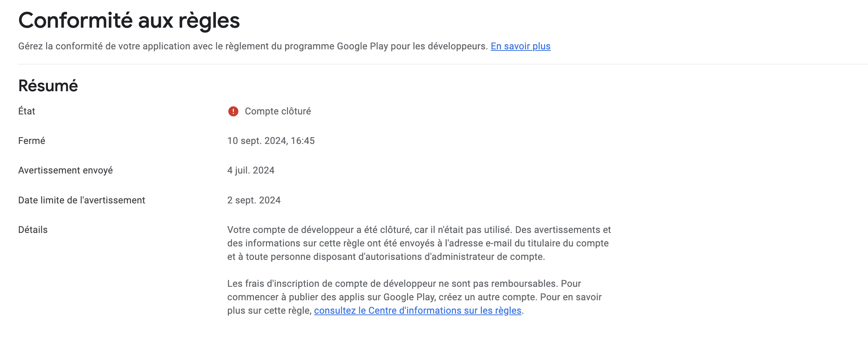Click the warning date "4 juil. 2024"
868x344 pixels.
pos(251,171)
